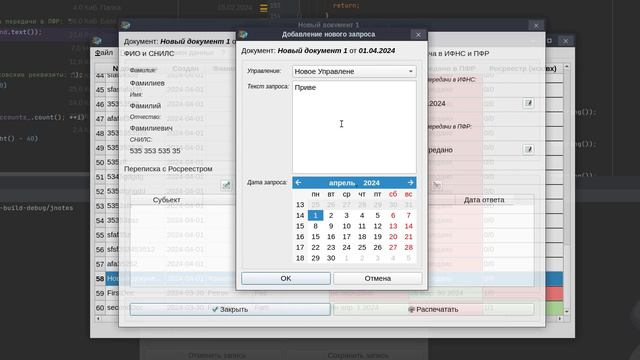Open the Управление combo box

(x=354, y=71)
